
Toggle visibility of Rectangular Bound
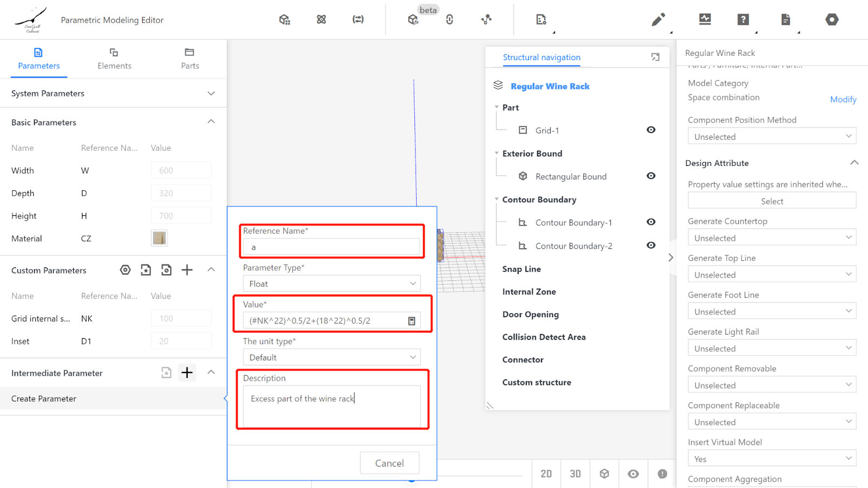pos(651,176)
